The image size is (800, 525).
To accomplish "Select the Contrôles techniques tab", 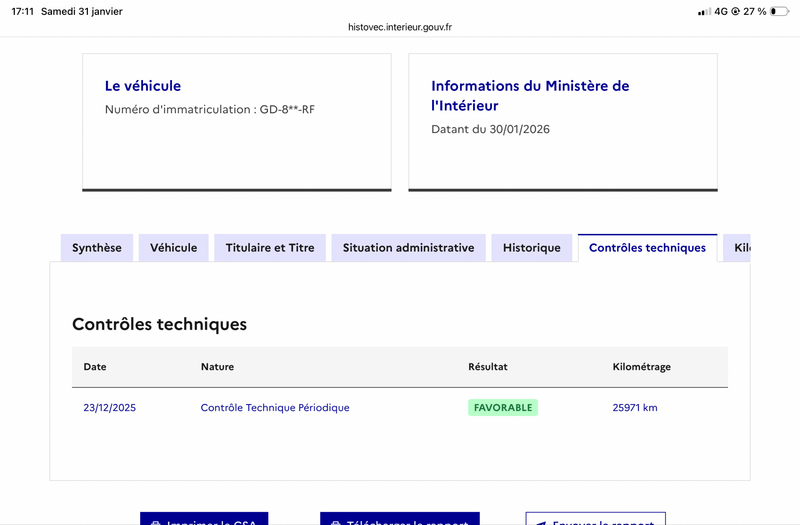I will pyautogui.click(x=647, y=248).
